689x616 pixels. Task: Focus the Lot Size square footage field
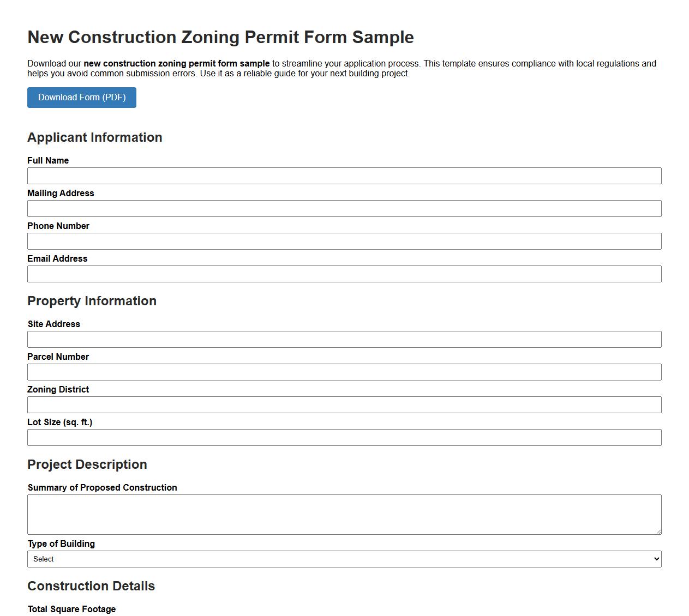[x=344, y=437]
